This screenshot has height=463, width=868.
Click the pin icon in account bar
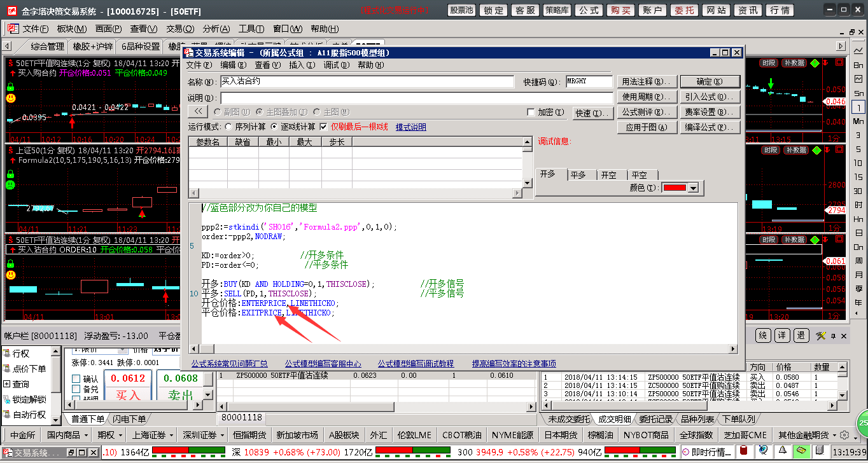click(832, 335)
